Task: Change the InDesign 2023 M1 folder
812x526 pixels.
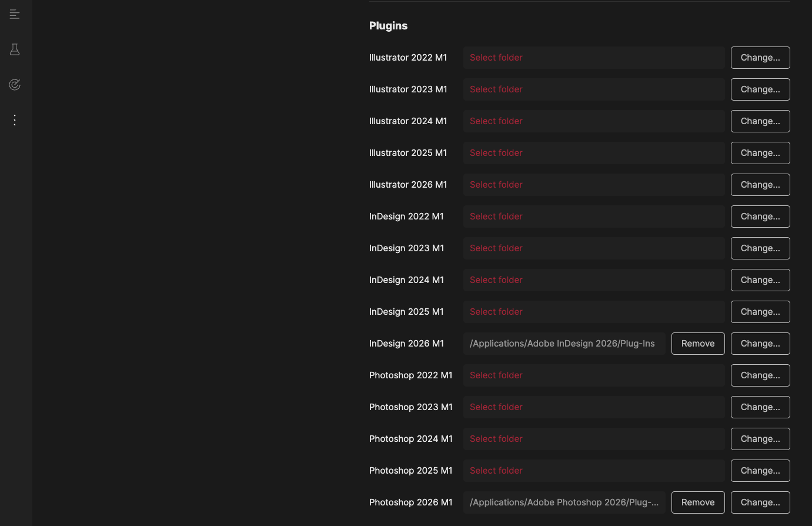Action: [x=760, y=248]
